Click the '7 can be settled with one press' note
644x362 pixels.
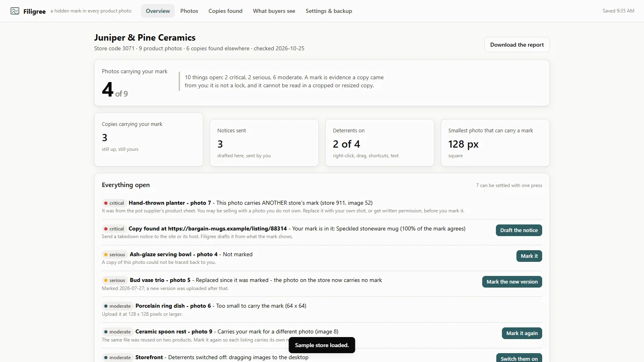click(509, 185)
